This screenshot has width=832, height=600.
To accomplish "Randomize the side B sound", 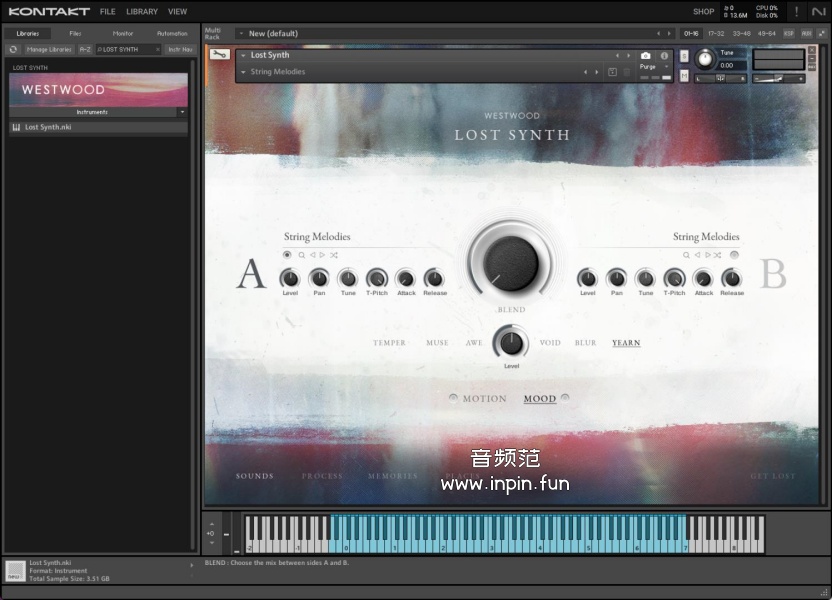I will tap(717, 255).
